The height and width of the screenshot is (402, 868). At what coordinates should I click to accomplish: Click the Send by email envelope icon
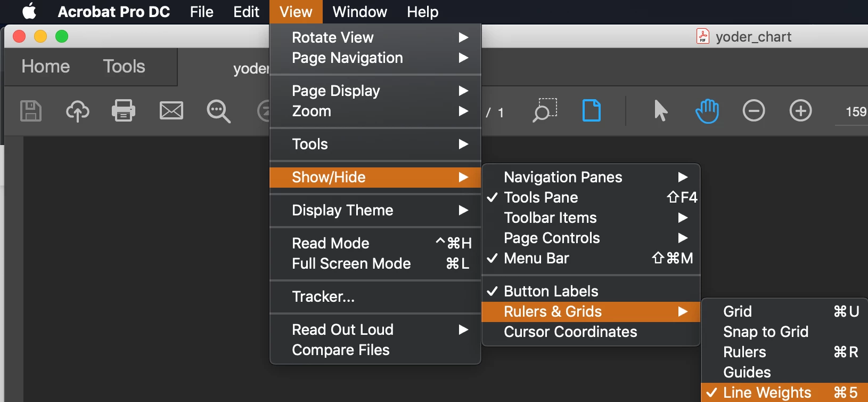[171, 111]
